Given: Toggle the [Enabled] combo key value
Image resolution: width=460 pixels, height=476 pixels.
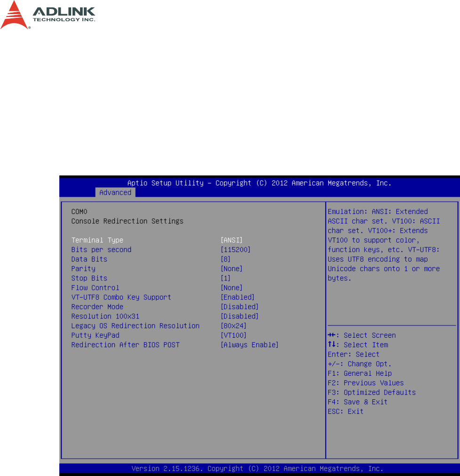Looking at the screenshot, I should pyautogui.click(x=238, y=297).
